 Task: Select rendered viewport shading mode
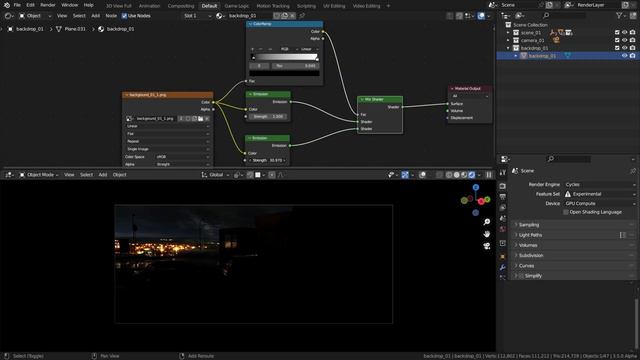472,175
